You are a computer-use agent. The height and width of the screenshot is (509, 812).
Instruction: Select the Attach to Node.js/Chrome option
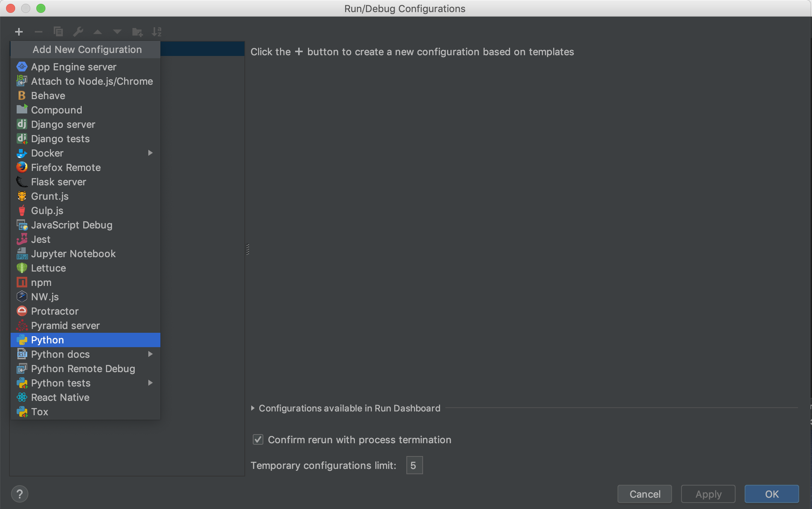click(92, 81)
